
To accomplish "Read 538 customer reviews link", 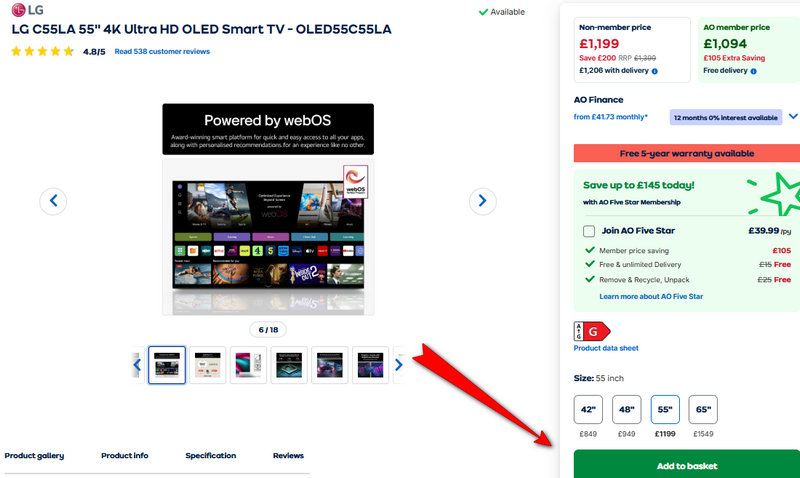I will [x=162, y=52].
